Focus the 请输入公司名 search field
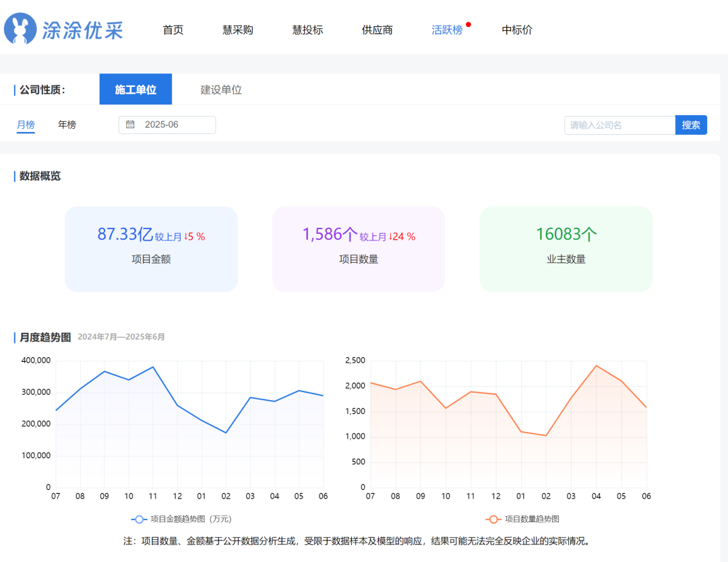Viewport: 728px width, 562px height. click(x=619, y=125)
